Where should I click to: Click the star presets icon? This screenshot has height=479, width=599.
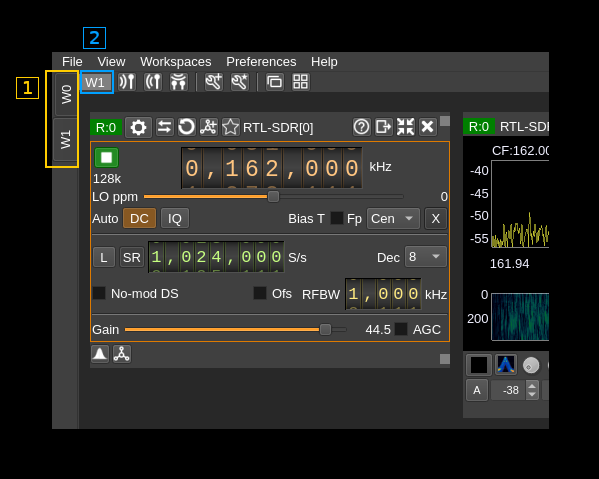[x=230, y=127]
